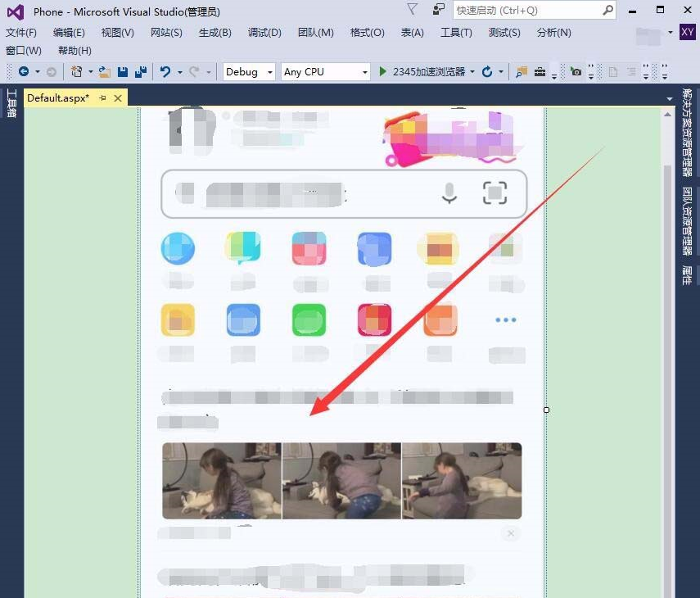The width and height of the screenshot is (700, 598).
Task: Select the Save All icon
Action: 139,73
